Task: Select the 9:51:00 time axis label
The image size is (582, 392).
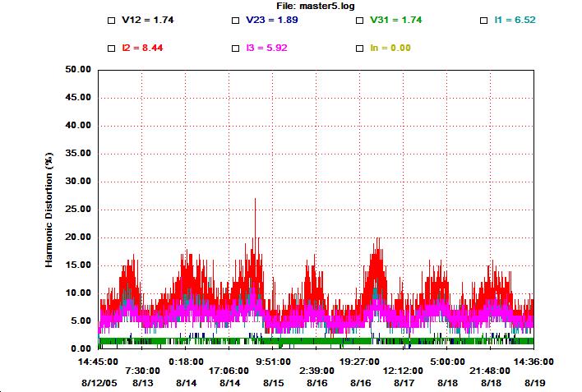Action: point(272,360)
